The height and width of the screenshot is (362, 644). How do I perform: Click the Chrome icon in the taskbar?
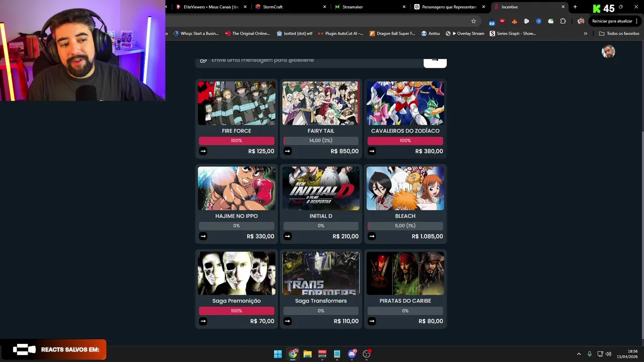click(293, 354)
